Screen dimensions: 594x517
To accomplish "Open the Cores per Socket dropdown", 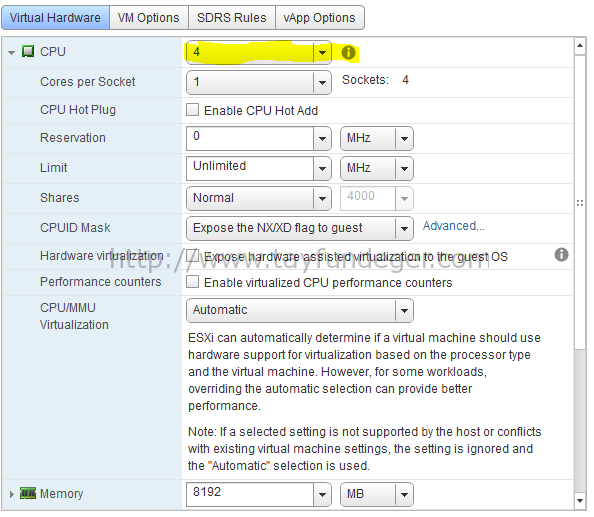I will 322,82.
